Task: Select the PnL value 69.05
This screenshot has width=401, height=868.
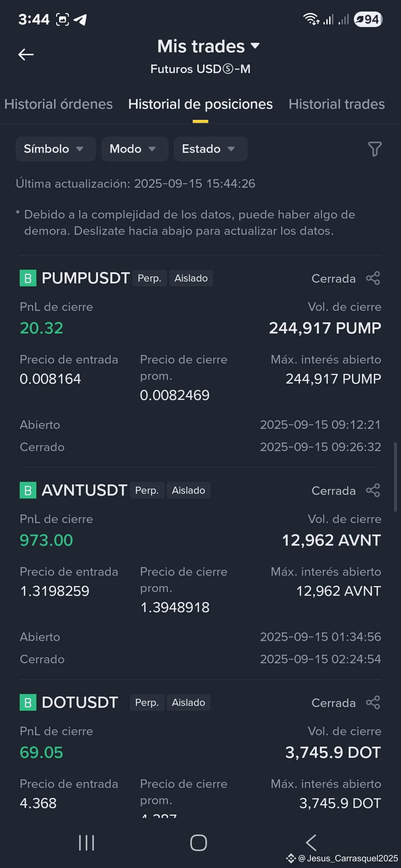Action: pos(42,752)
